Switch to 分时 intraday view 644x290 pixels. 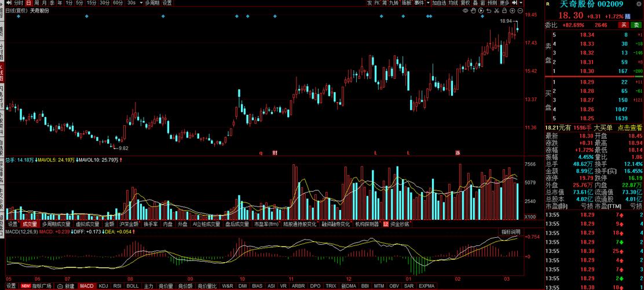[19, 3]
